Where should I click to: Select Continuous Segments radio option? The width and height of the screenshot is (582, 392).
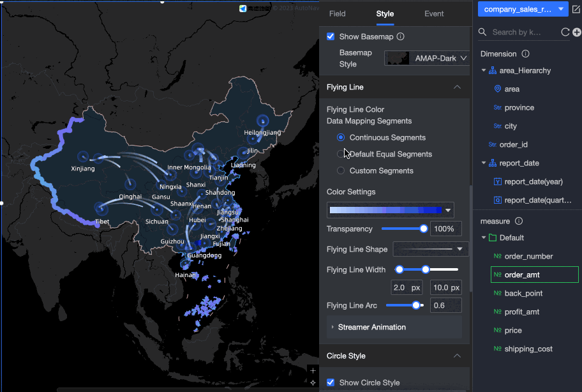coord(340,137)
